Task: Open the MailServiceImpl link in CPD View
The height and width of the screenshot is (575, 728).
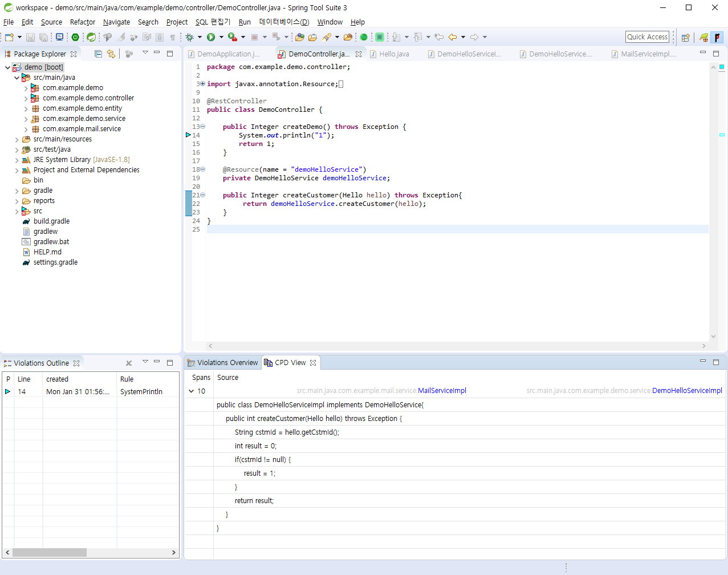Action: [442, 391]
